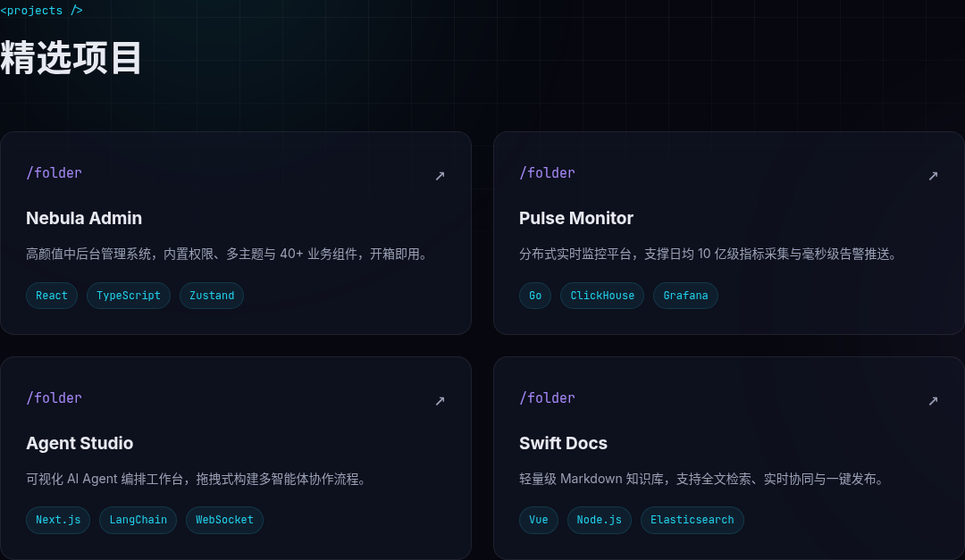Open the Swift Docs project title
Screen dimensions: 965x560
(x=563, y=444)
